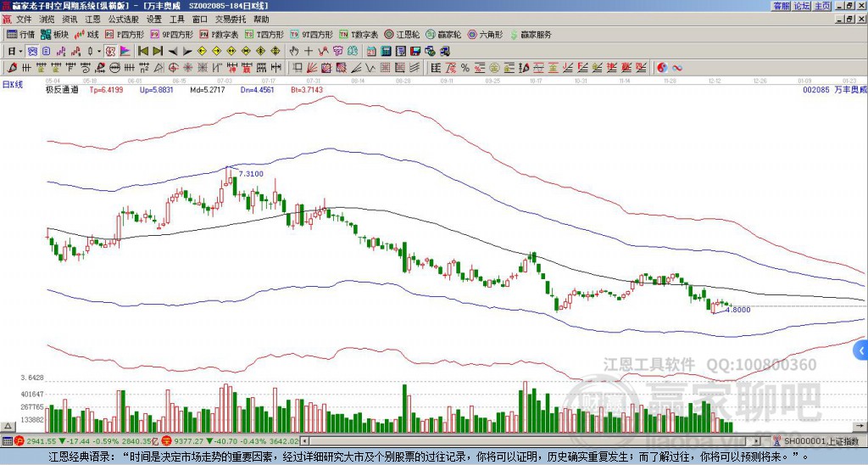Click the 日K线 label
Image resolution: width=868 pixels, height=465 pixels.
click(x=13, y=84)
